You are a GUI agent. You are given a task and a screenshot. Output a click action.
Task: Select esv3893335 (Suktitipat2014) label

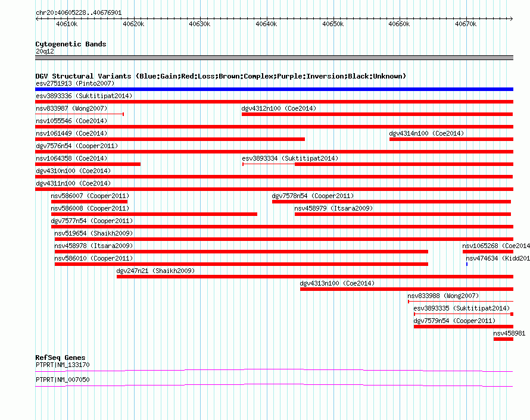click(462, 308)
